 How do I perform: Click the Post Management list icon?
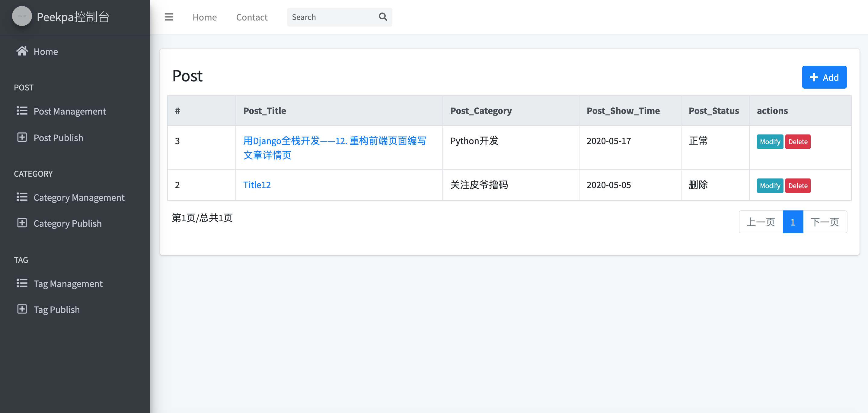click(22, 111)
